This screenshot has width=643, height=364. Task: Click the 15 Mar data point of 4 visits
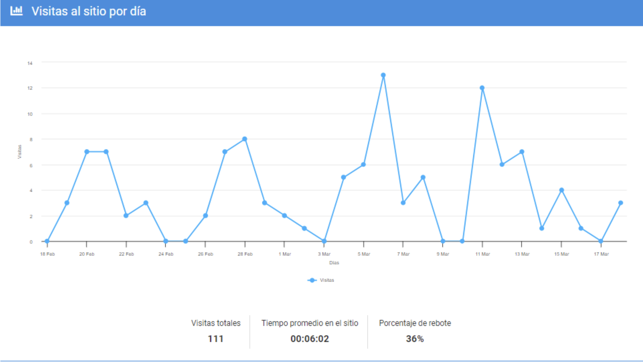561,190
